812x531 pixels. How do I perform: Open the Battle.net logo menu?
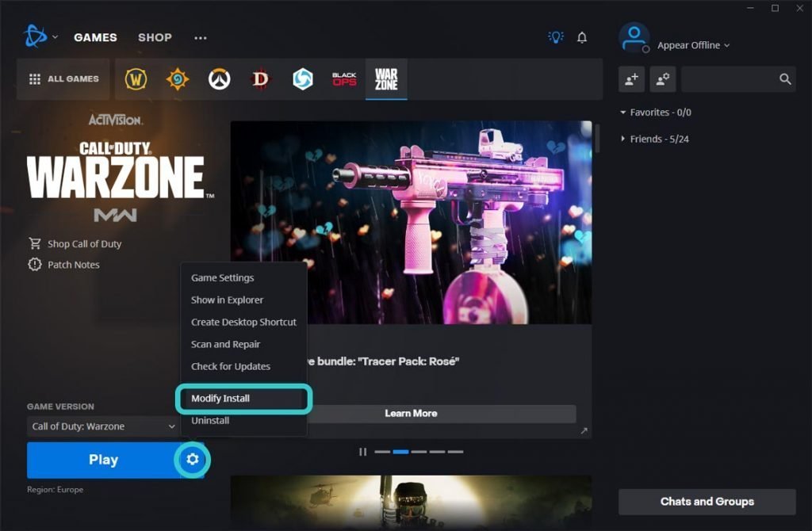(x=35, y=36)
